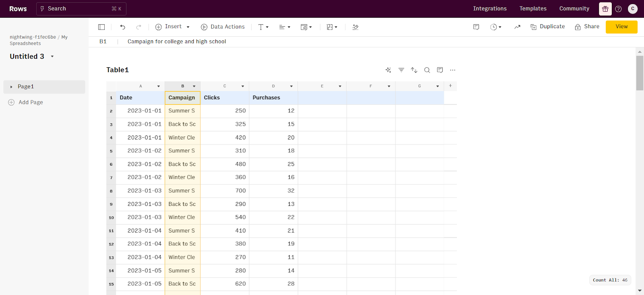The image size is (644, 295).
Task: Select the Date header cell
Action: tap(140, 98)
